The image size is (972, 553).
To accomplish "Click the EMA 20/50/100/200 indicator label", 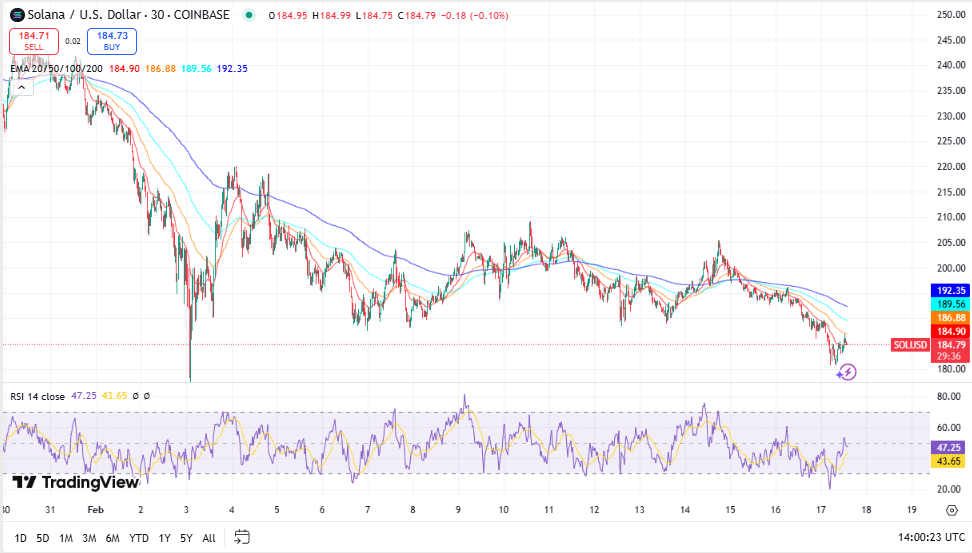I will click(56, 69).
